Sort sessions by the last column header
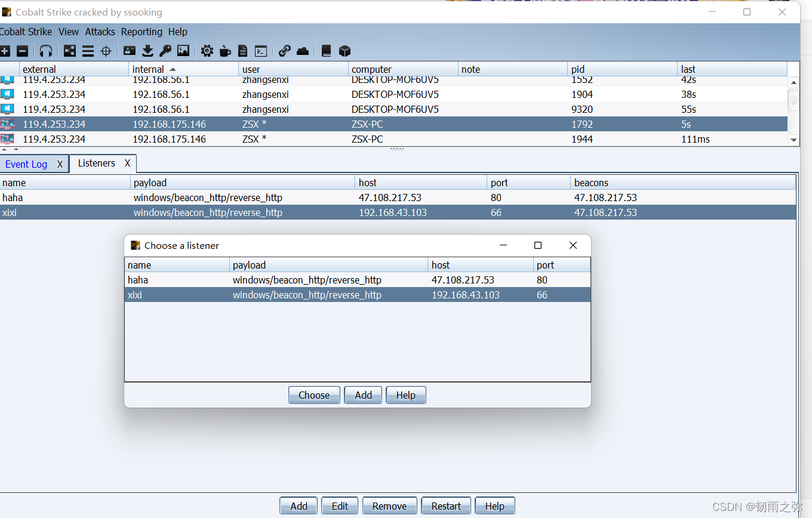 [733, 69]
